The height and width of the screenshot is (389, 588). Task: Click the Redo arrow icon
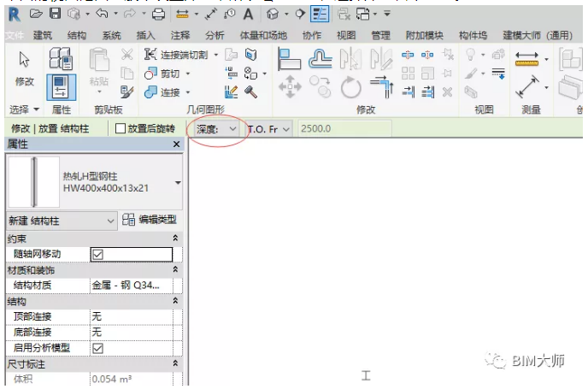pyautogui.click(x=129, y=14)
